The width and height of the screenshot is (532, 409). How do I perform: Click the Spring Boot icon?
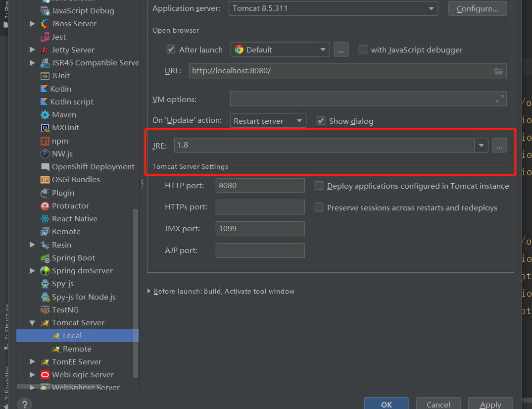pyautogui.click(x=45, y=258)
